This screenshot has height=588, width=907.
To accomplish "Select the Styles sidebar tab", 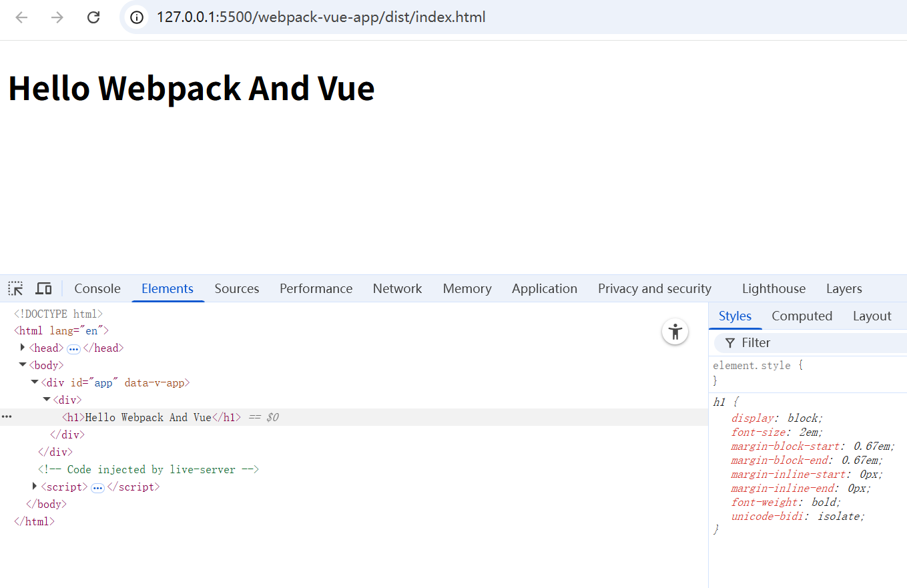I will (x=735, y=316).
